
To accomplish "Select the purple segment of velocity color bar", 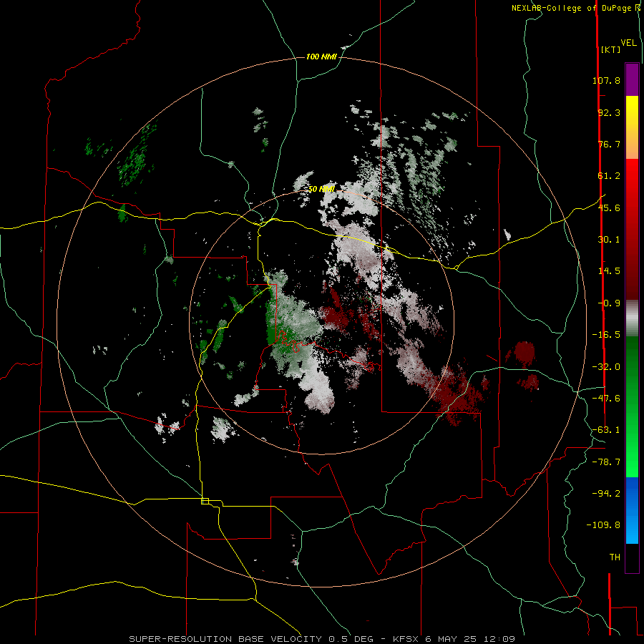I will tap(632, 79).
